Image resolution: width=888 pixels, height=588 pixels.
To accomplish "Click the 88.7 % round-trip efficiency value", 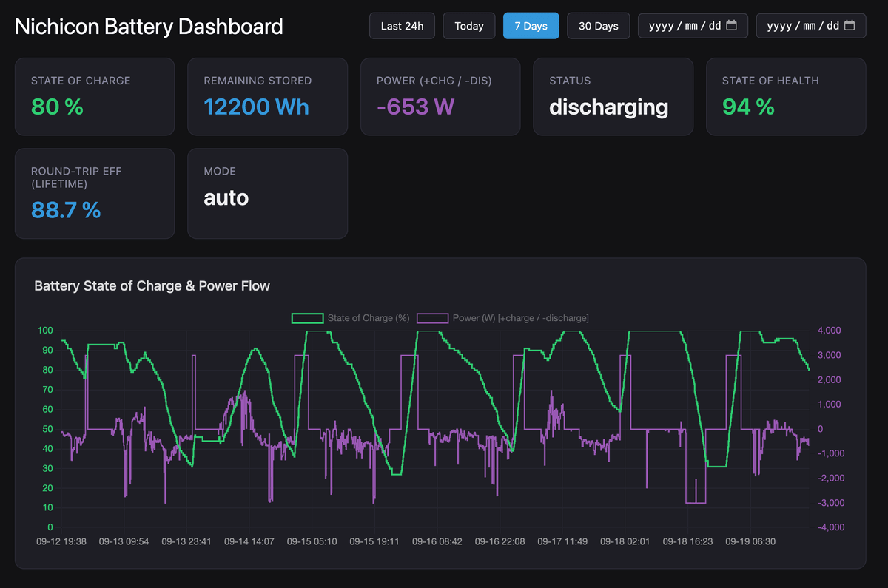I will pyautogui.click(x=66, y=210).
